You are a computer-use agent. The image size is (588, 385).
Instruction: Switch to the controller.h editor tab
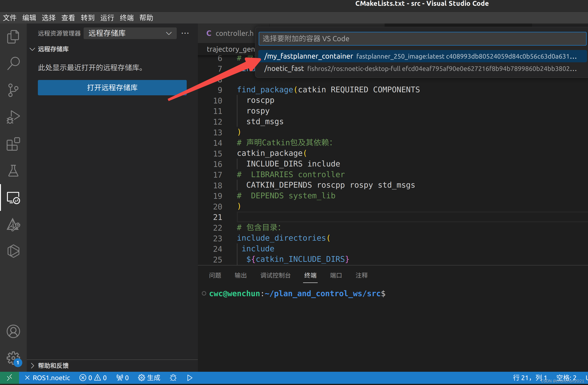pyautogui.click(x=230, y=33)
